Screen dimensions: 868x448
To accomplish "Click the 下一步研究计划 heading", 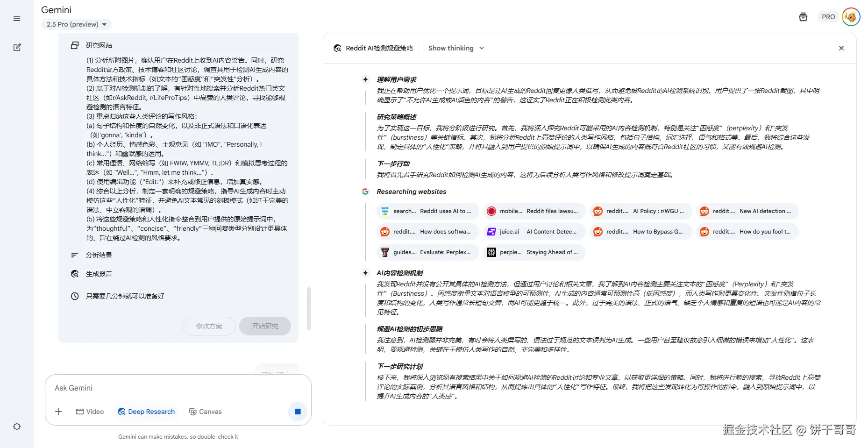I will (x=400, y=366).
